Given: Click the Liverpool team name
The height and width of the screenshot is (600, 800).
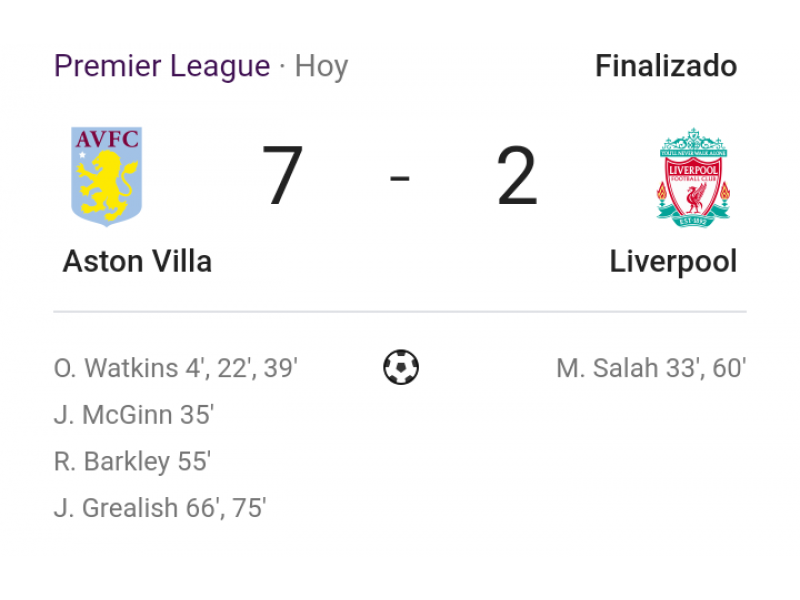Looking at the screenshot, I should pyautogui.click(x=673, y=262).
